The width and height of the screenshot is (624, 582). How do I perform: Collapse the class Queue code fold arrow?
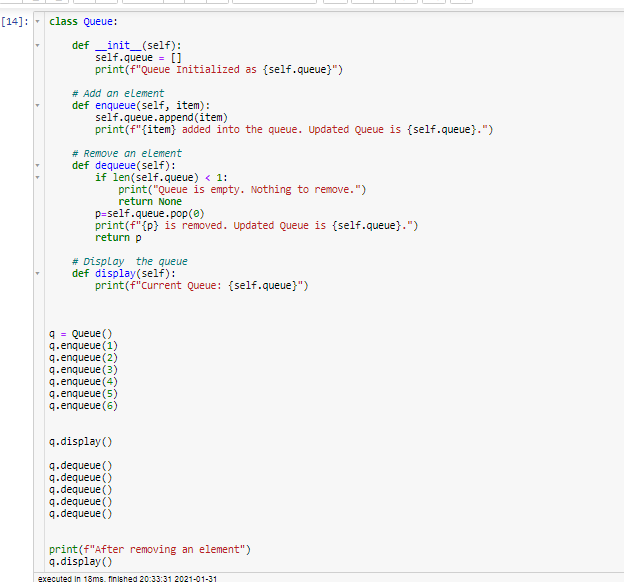click(37, 21)
